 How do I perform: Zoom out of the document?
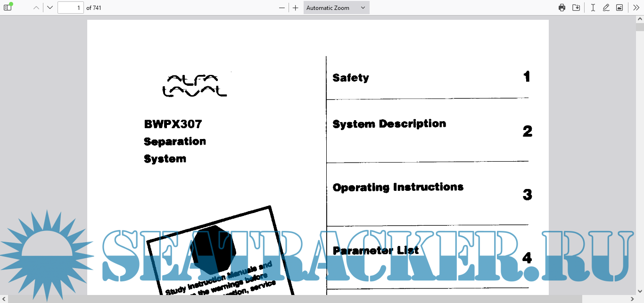(x=282, y=8)
